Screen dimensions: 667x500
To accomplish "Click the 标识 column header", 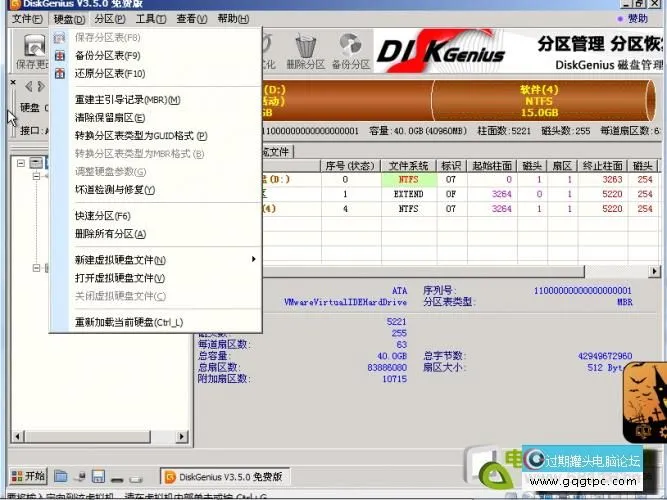I will coord(451,166).
